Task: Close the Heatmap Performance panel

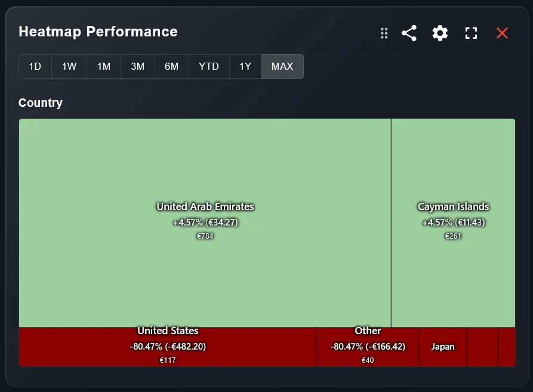Action: click(502, 33)
